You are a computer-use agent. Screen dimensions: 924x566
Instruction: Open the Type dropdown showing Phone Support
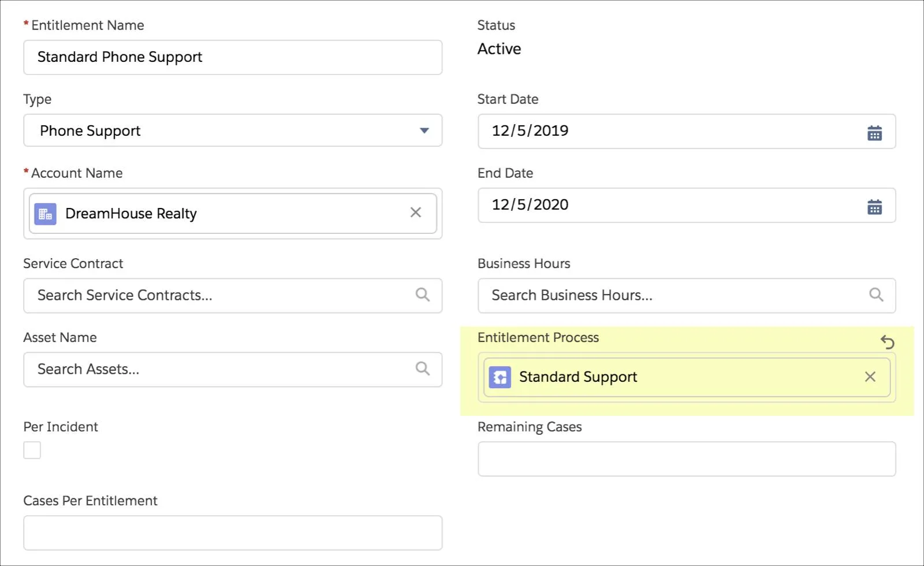point(233,131)
